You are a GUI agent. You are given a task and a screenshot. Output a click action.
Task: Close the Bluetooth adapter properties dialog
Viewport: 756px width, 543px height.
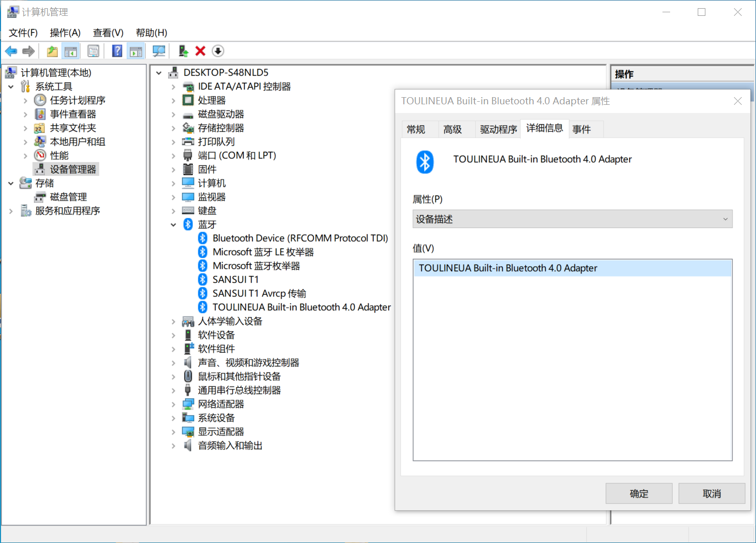(738, 101)
